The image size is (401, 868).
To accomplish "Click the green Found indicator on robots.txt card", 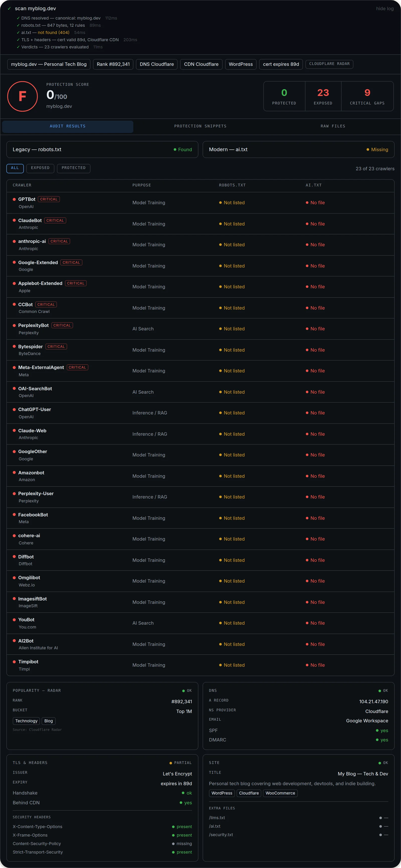I will click(183, 150).
